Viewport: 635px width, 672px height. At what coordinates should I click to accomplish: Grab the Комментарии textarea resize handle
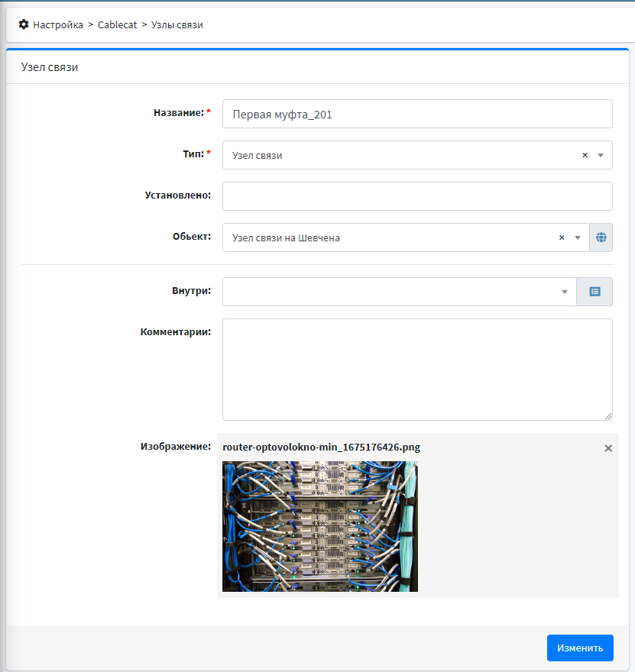(608, 415)
